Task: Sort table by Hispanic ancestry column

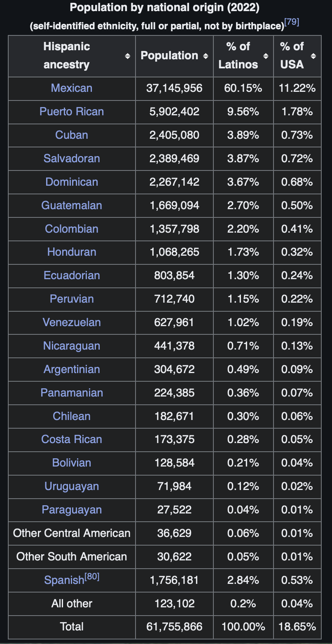Action: pos(128,56)
